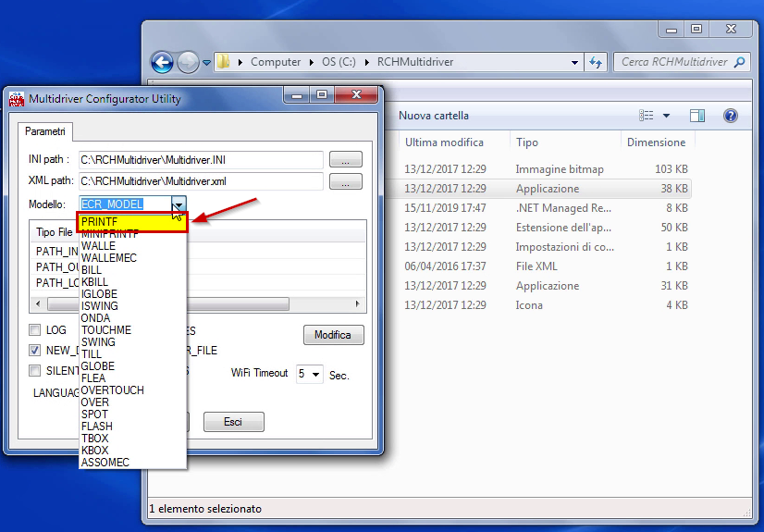
Task: Choose TILL from the model list
Action: coord(132,354)
